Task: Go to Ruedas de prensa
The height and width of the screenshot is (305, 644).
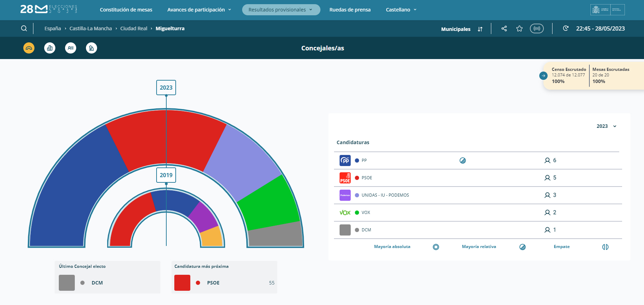Action: (x=350, y=10)
